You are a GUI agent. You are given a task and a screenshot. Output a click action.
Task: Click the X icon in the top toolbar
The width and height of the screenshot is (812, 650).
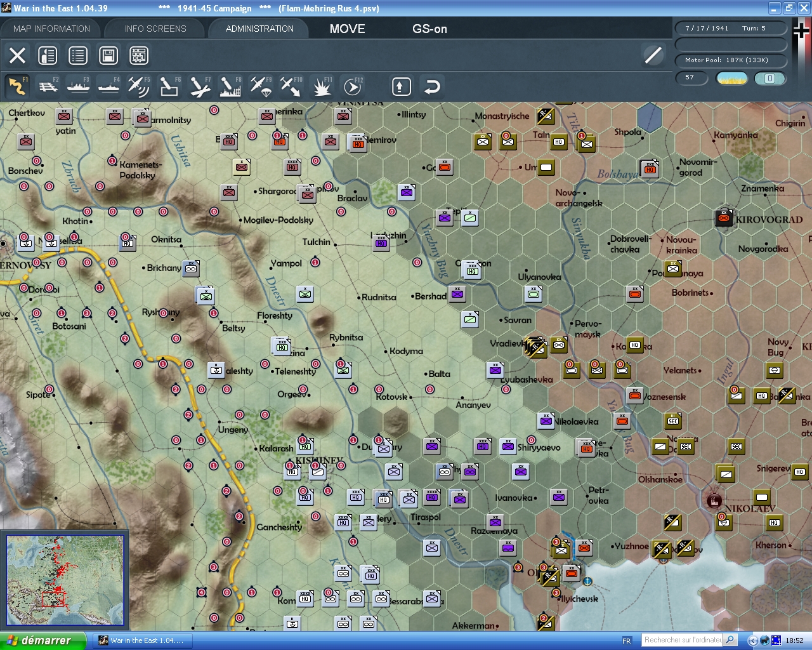tap(18, 55)
